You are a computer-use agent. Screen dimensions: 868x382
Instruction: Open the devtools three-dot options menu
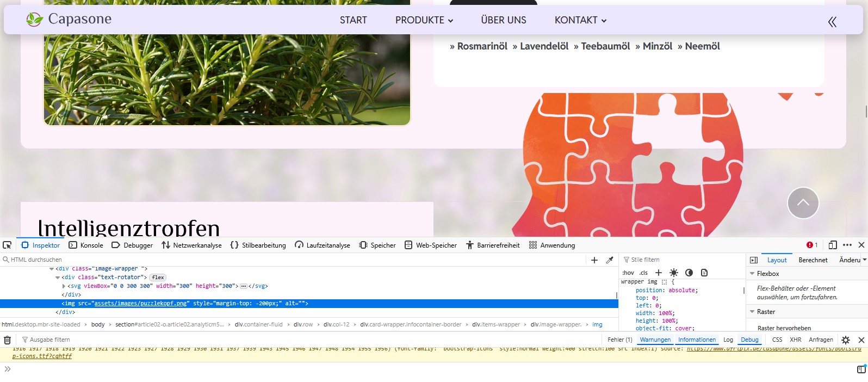pyautogui.click(x=847, y=245)
